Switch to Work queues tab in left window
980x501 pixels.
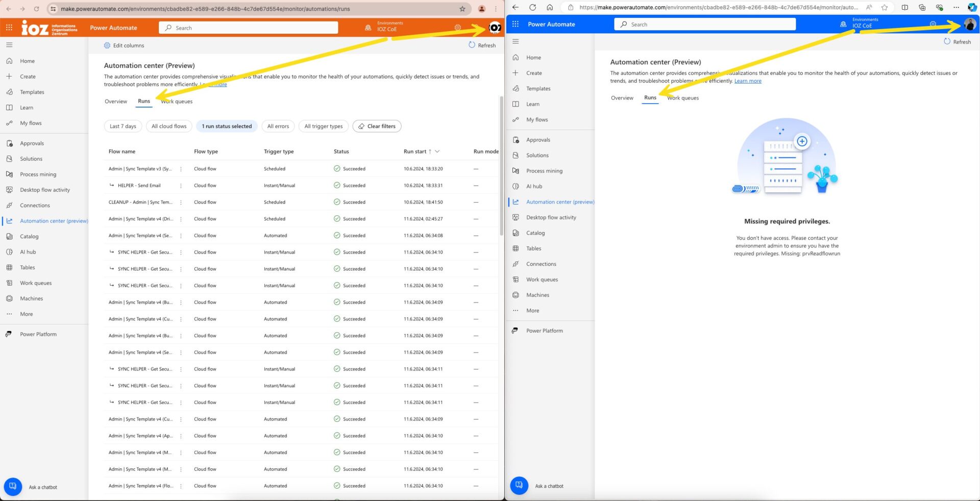coord(177,102)
